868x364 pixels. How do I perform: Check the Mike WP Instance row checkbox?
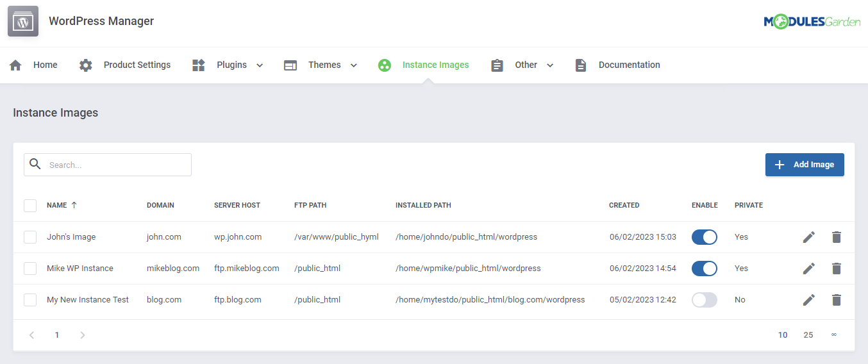pos(30,269)
